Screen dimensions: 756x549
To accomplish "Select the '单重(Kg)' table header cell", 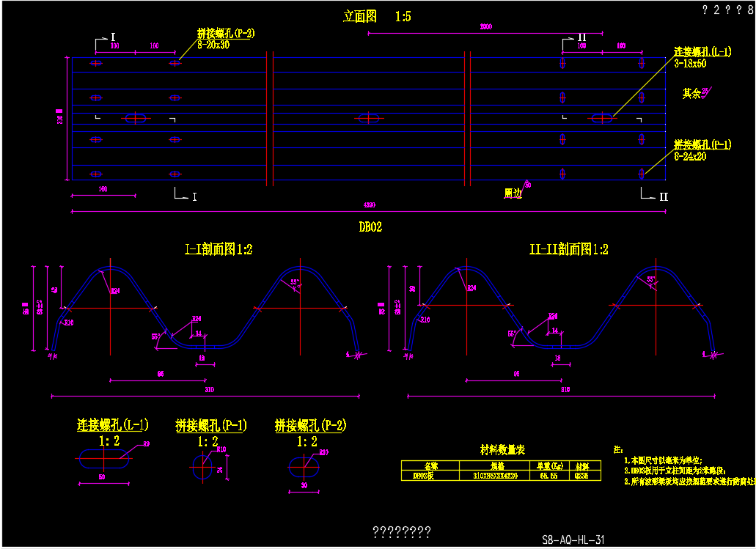I will point(550,466).
